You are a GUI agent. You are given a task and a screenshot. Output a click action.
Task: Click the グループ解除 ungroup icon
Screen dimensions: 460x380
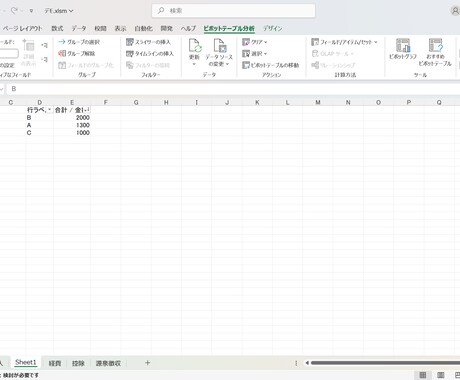tap(62, 53)
